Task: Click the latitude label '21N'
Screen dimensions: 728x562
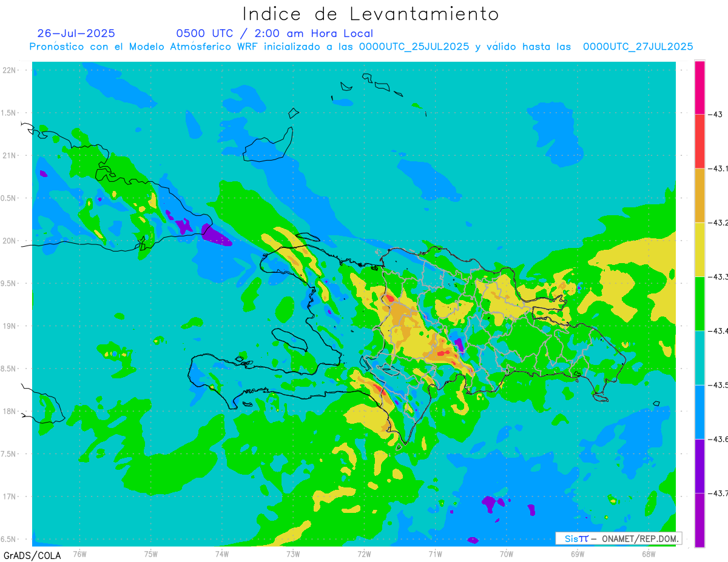Action: click(x=9, y=156)
